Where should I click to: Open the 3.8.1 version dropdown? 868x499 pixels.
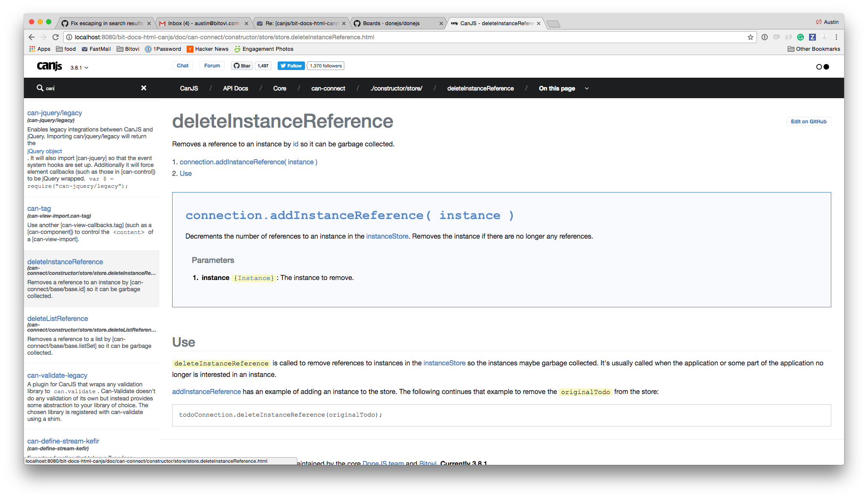click(79, 67)
